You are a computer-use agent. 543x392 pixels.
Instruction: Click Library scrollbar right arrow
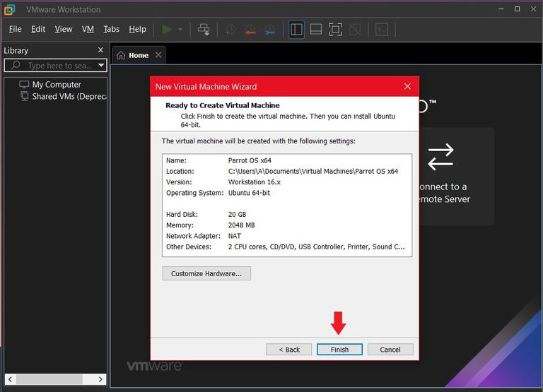coord(100,379)
